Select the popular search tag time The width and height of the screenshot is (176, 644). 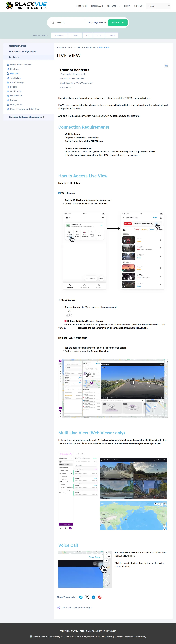coord(99,35)
